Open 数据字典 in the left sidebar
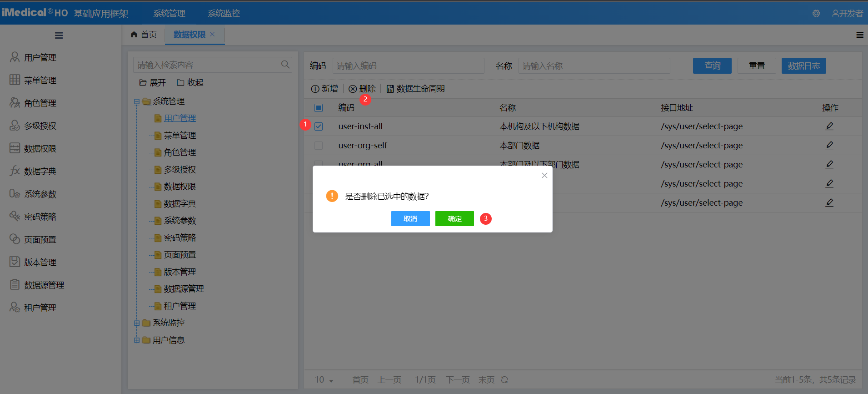 tap(40, 171)
